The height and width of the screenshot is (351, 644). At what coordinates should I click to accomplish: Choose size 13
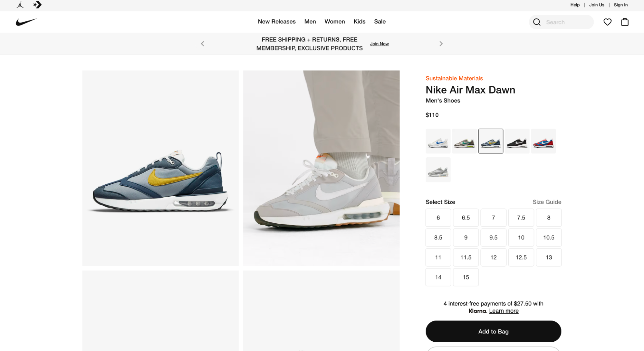pyautogui.click(x=549, y=258)
